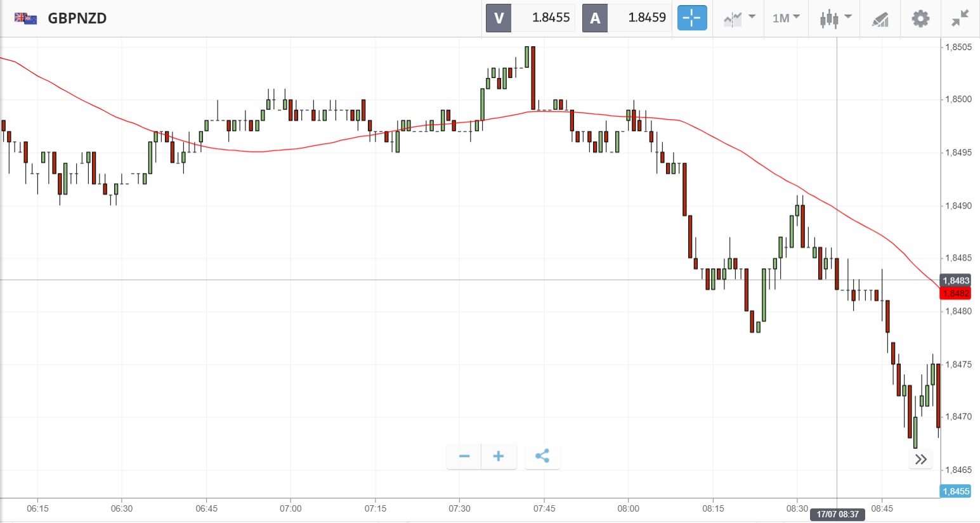
Task: Click the V sell button
Action: pos(499,18)
